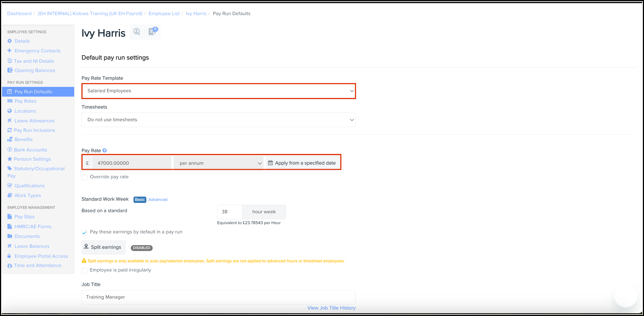
Task: Open the Pay Rate Template dropdown
Action: tap(218, 91)
